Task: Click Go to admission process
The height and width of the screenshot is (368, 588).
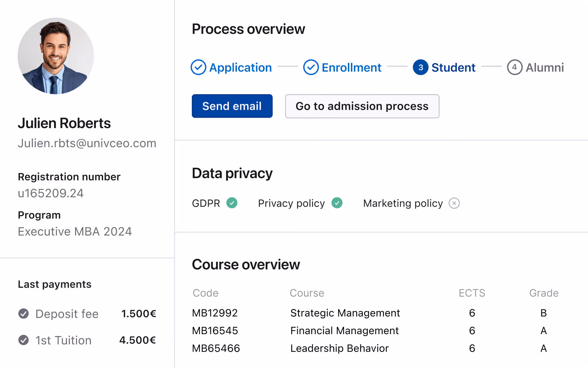Action: pyautogui.click(x=362, y=106)
